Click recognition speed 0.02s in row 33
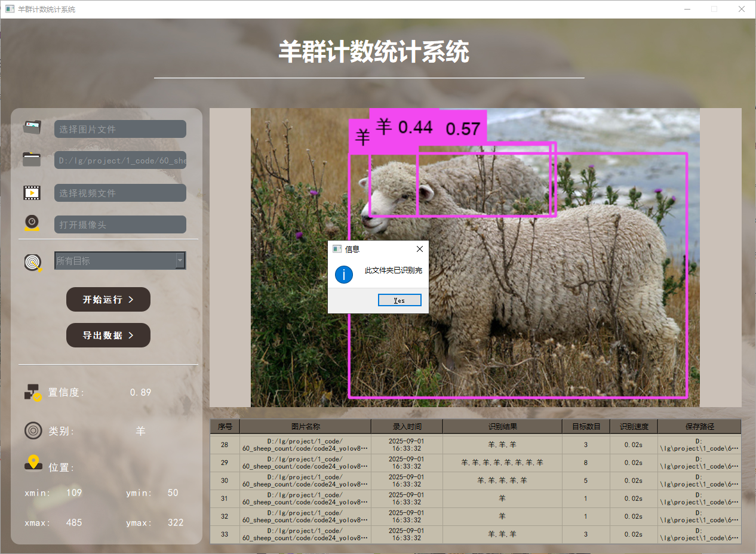The height and width of the screenshot is (554, 756). click(x=634, y=534)
